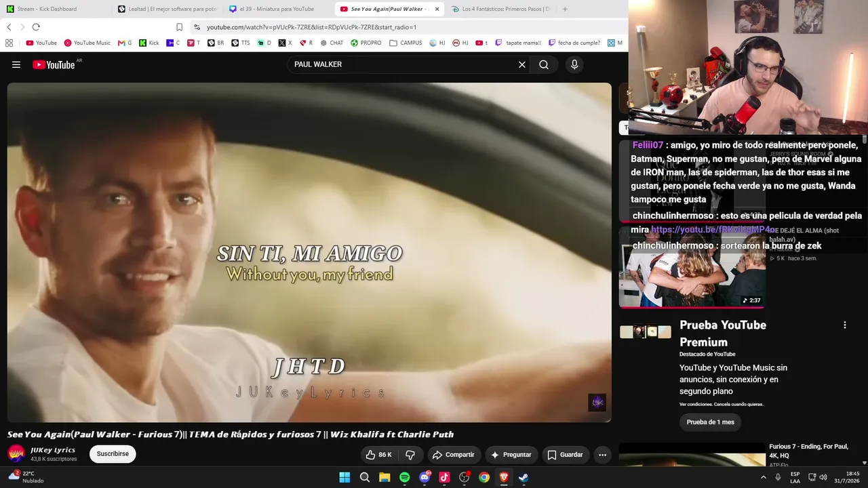868x488 pixels.
Task: Click the youtube.com address bar URL
Action: (x=311, y=27)
